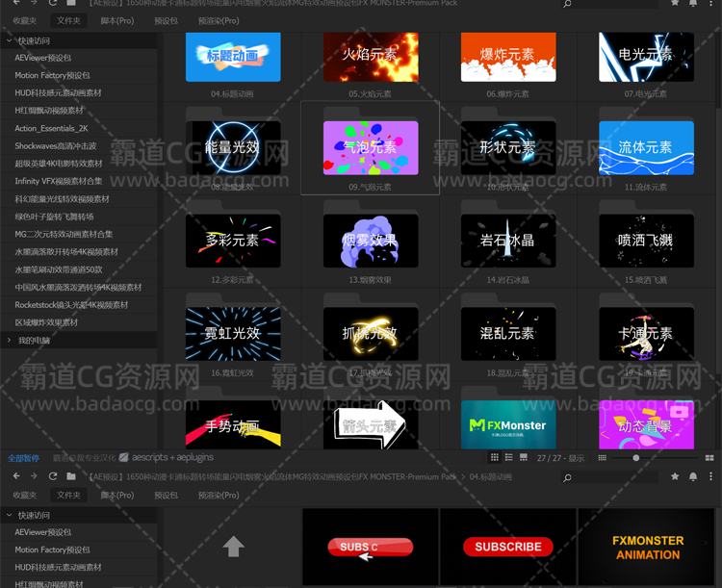Switch to 脚本(Pro) tab in FX MONSTER panel
This screenshot has width=722, height=588.
tap(116, 21)
